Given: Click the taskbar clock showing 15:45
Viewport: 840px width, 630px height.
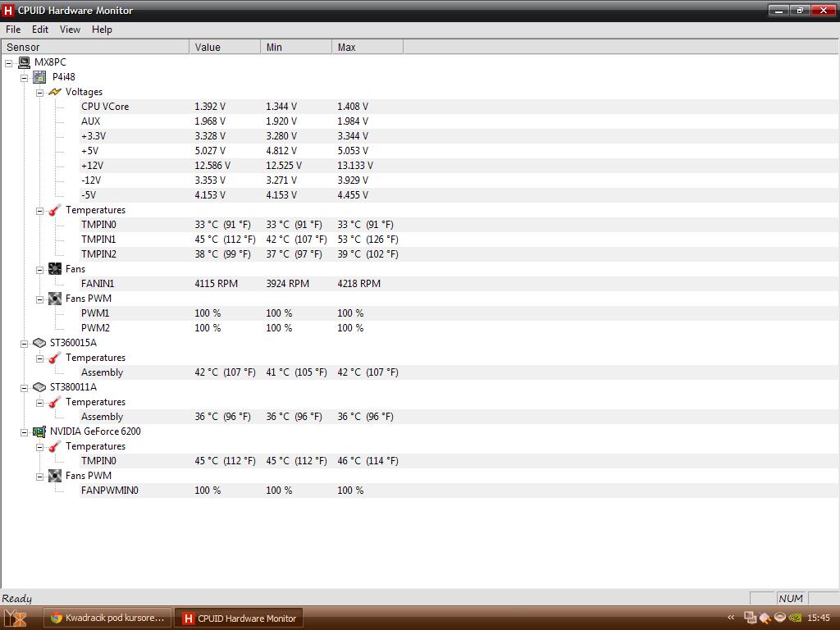Looking at the screenshot, I should [818, 618].
